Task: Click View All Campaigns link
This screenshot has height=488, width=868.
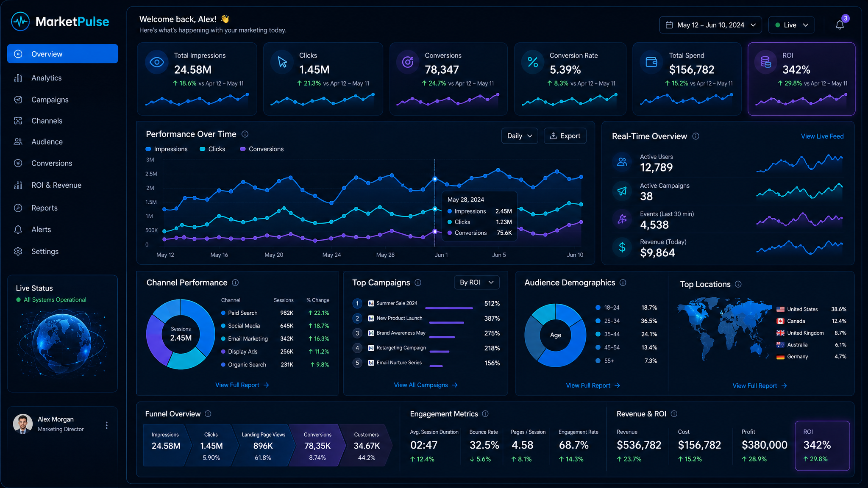Action: click(426, 385)
